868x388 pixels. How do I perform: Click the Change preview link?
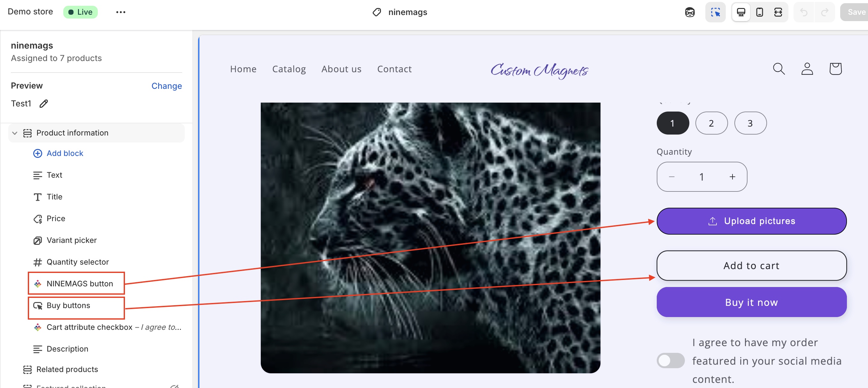[x=167, y=86]
